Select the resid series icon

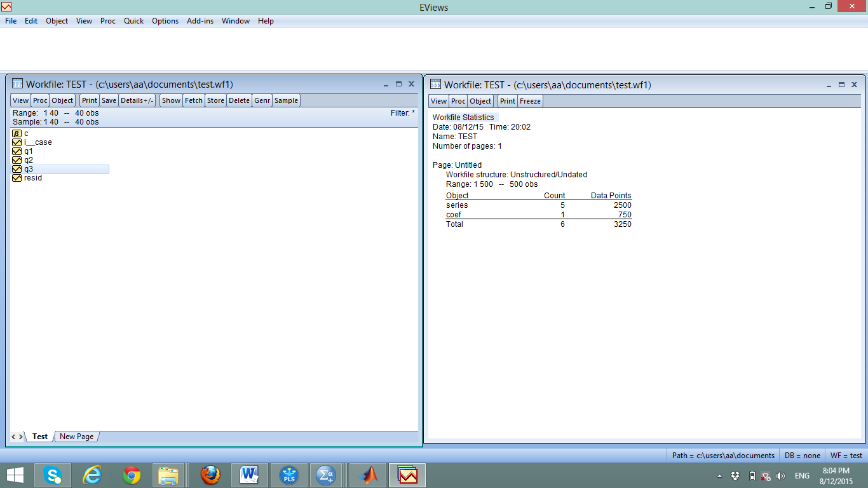tap(17, 178)
